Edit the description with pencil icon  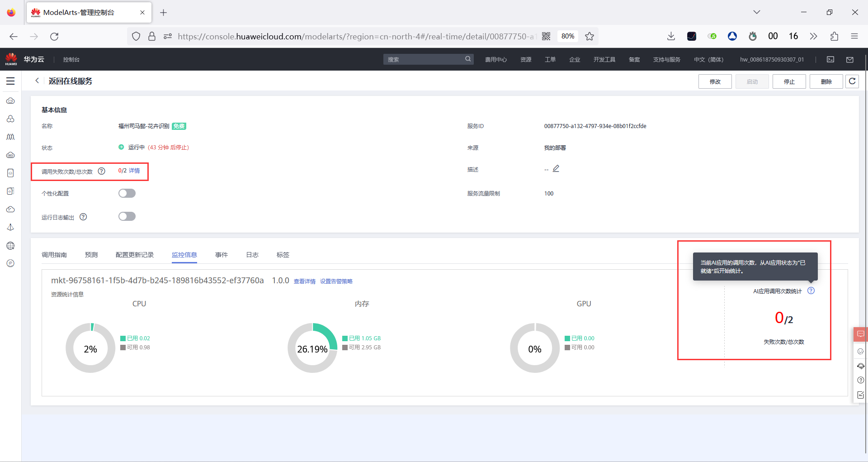pyautogui.click(x=556, y=169)
